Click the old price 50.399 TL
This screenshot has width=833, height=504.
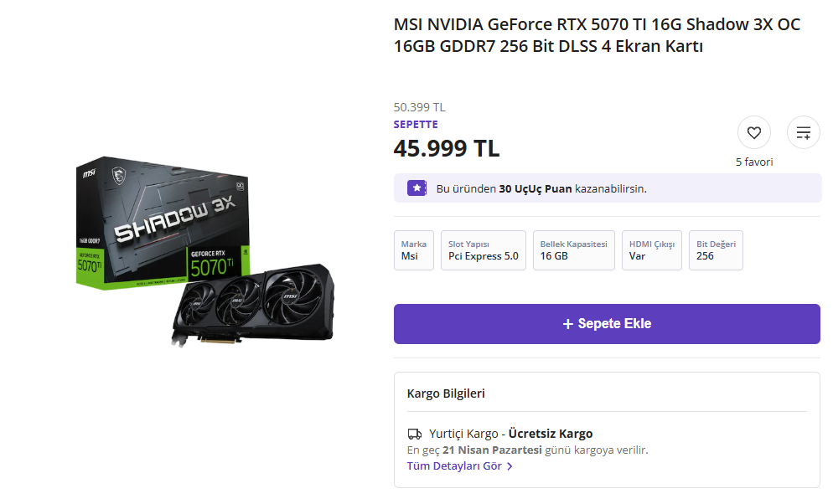coord(420,107)
